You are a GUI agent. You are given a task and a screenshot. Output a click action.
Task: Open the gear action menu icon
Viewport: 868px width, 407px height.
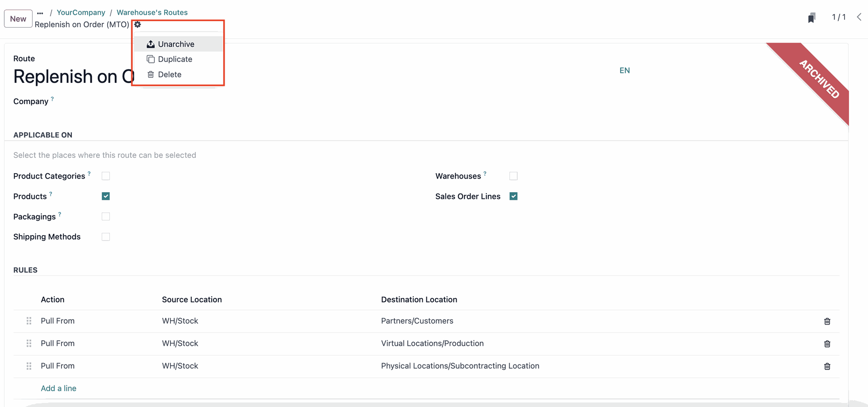[x=137, y=24]
